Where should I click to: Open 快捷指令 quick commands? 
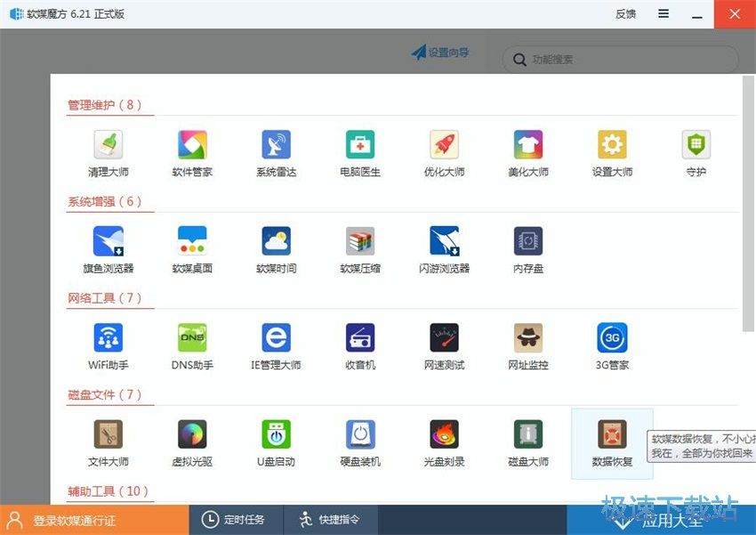point(331,520)
